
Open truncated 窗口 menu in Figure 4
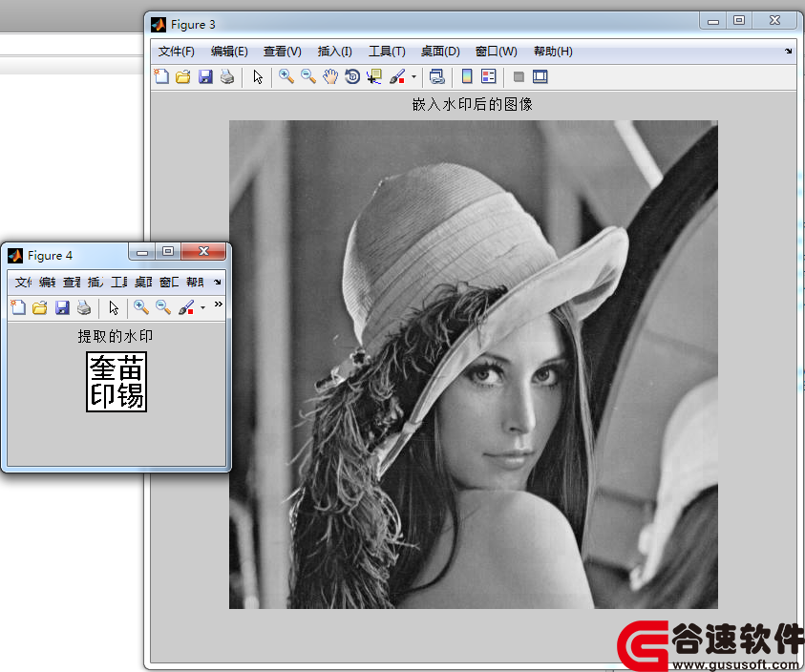pyautogui.click(x=169, y=282)
